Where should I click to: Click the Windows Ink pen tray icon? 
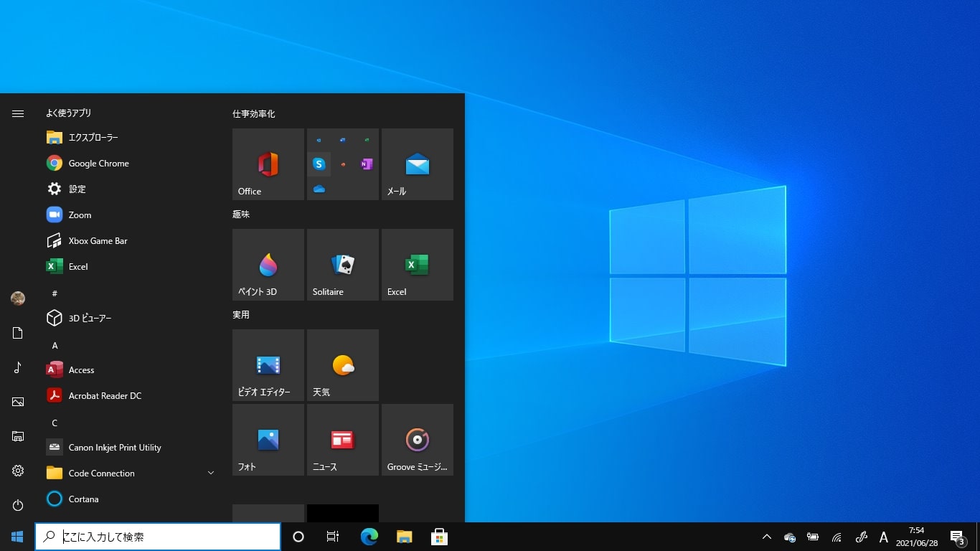pyautogui.click(x=862, y=537)
